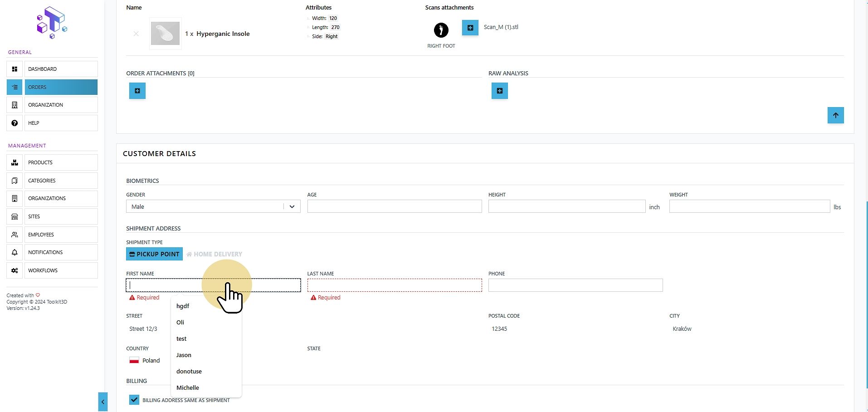The height and width of the screenshot is (412, 868).
Task: Choose 'Jason' from name suggestions
Action: [x=206, y=355]
